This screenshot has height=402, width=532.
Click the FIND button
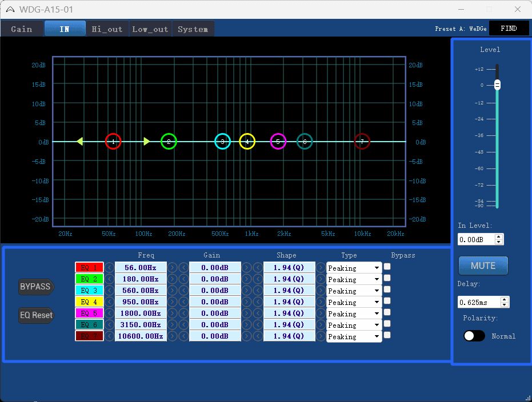(x=509, y=29)
